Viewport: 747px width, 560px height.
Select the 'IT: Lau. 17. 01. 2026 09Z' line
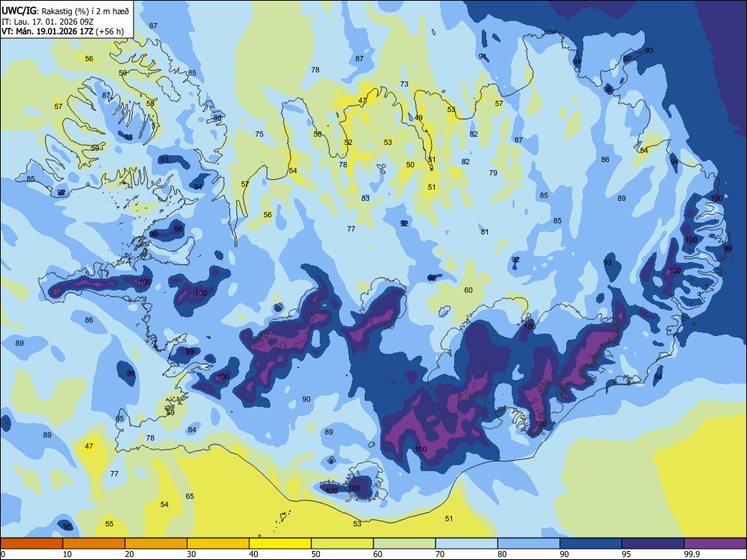pyautogui.click(x=47, y=22)
